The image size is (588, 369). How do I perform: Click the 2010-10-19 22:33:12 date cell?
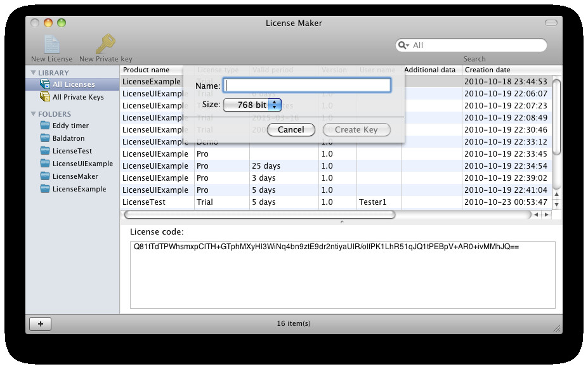pos(506,142)
